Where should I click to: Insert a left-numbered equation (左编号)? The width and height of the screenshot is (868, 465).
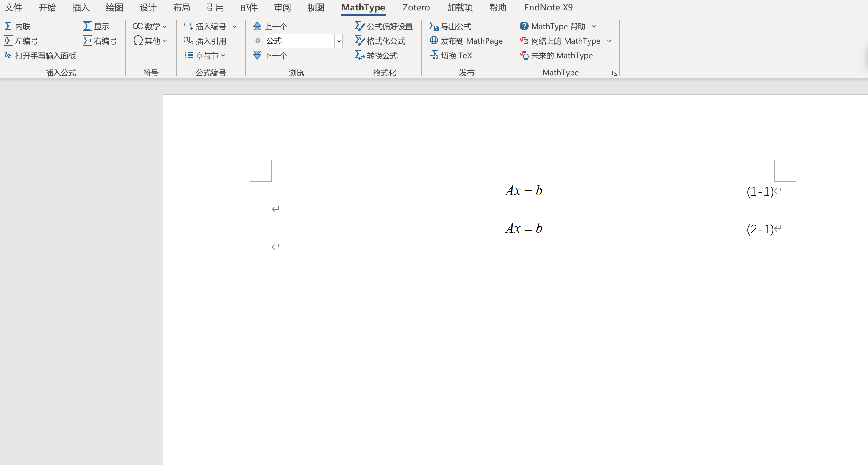click(21, 41)
